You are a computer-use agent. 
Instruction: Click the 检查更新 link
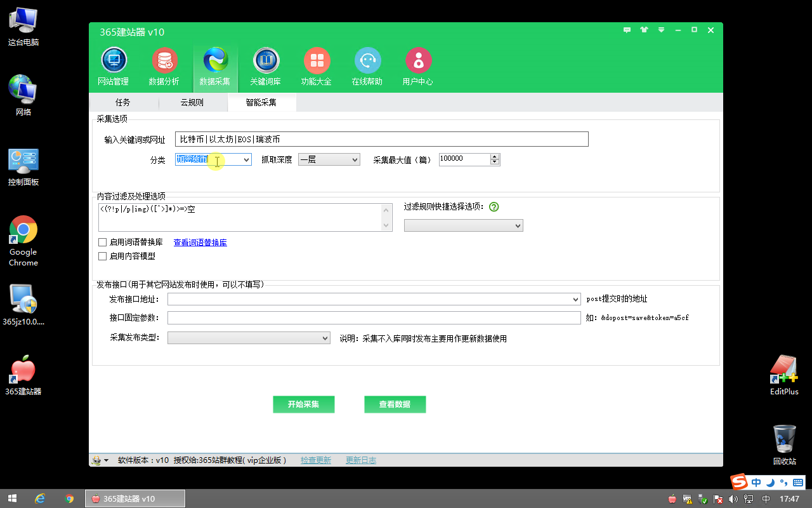pos(316,460)
